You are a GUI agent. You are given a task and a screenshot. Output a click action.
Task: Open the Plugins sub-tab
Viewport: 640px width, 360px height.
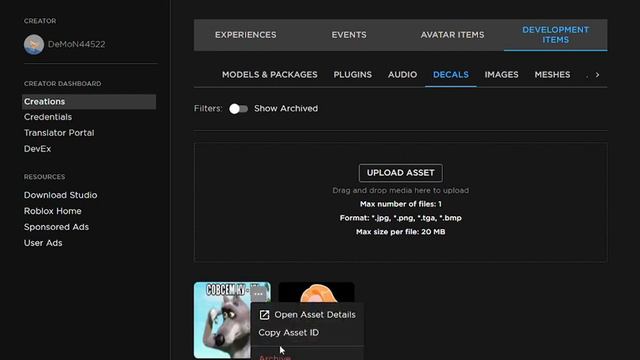[x=353, y=75]
